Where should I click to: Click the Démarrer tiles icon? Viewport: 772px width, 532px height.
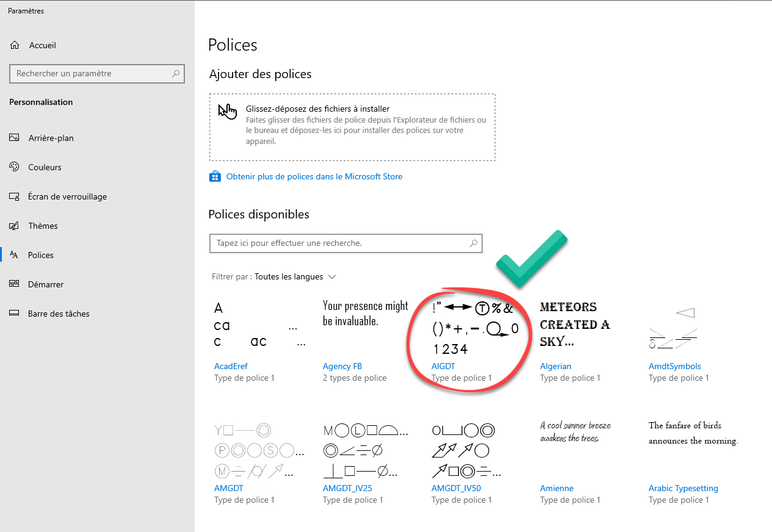coord(15,284)
